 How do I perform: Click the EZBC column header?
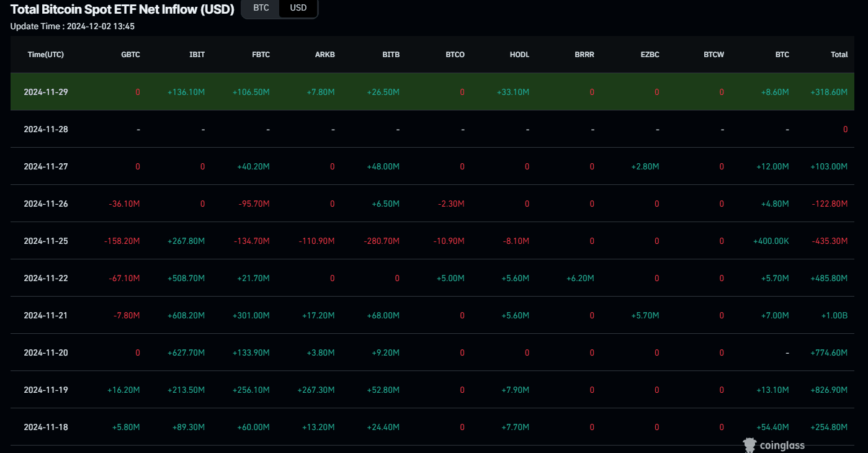(650, 55)
